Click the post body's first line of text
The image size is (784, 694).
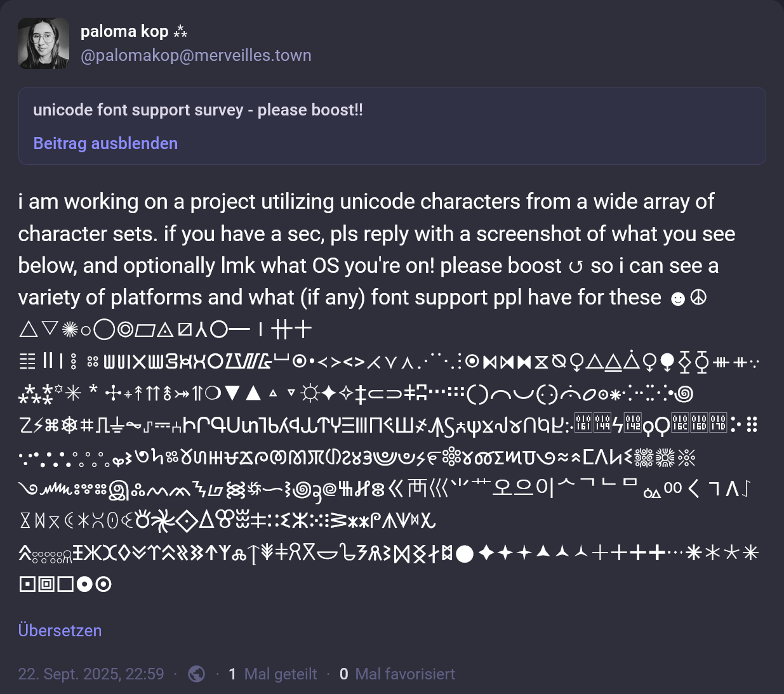[366, 202]
